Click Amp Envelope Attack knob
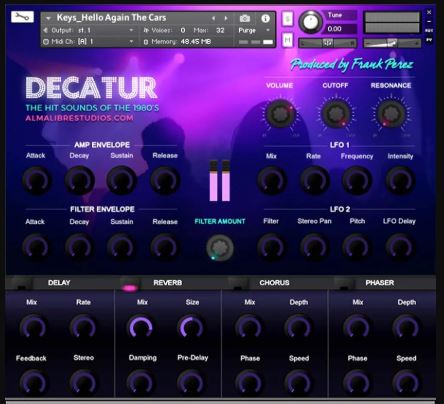This screenshot has width=444, height=404. click(x=36, y=180)
